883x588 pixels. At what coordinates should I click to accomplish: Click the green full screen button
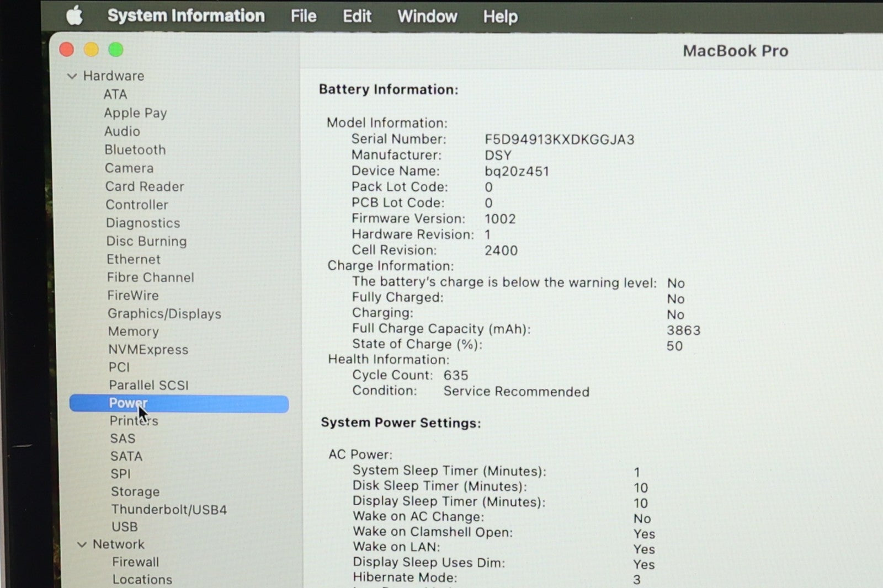point(116,50)
